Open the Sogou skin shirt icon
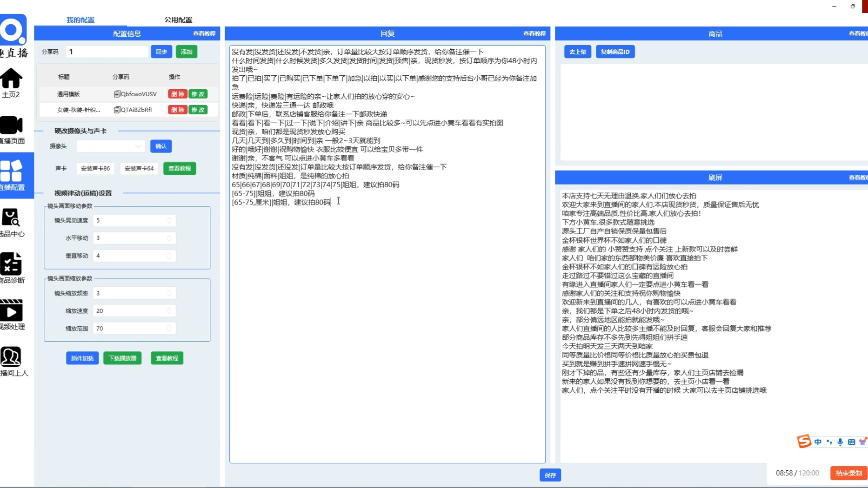Screen dimensions: 868x488 [x=863, y=442]
